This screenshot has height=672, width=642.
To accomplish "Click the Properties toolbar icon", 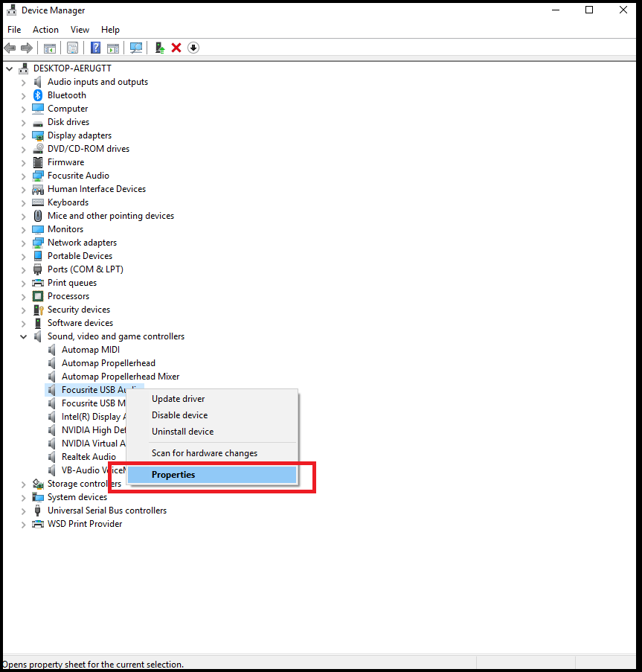I will [x=72, y=48].
